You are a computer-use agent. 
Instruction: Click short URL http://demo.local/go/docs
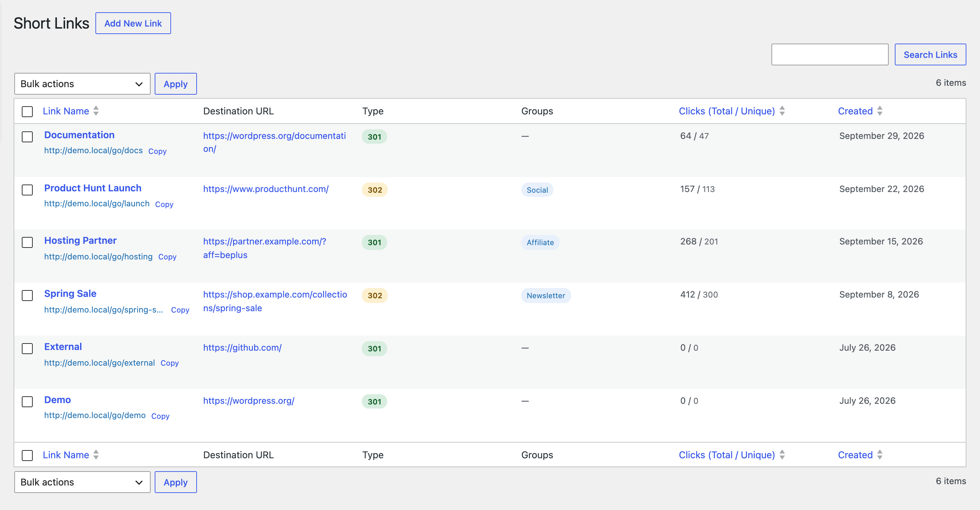(x=93, y=150)
